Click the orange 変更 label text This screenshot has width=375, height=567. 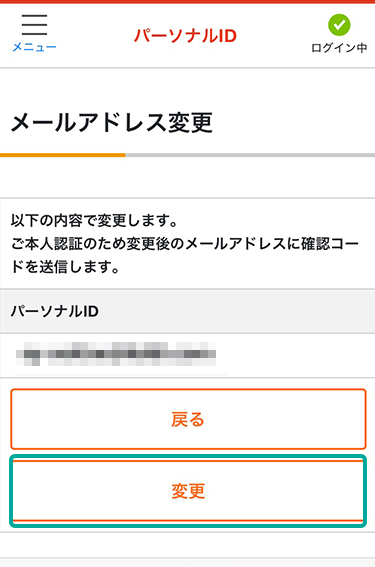click(x=188, y=491)
